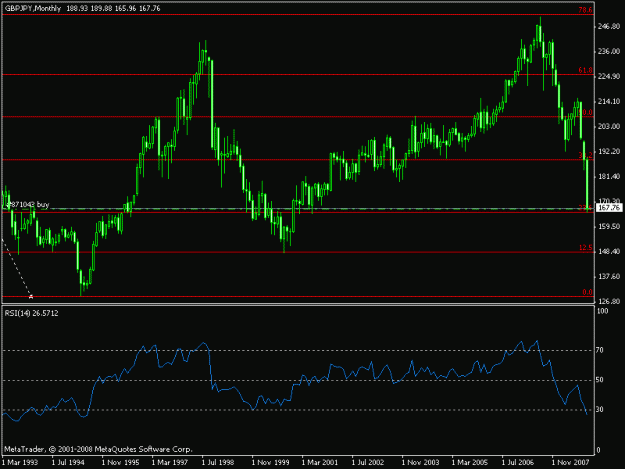Click the 1 Nov 1999 date label

pyautogui.click(x=270, y=463)
